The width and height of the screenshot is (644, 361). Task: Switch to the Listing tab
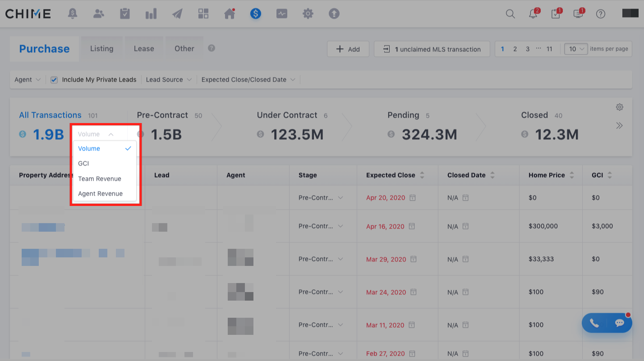101,49
